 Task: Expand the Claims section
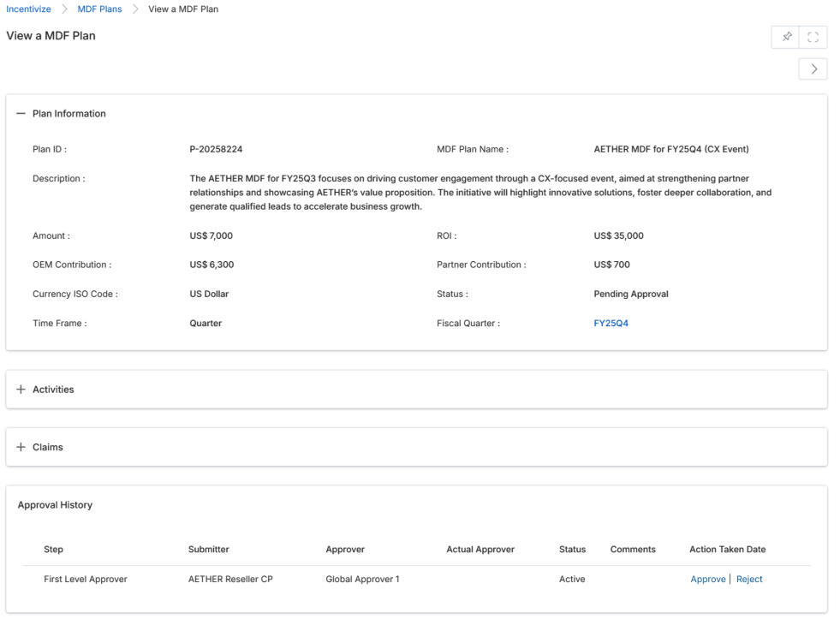coord(21,447)
